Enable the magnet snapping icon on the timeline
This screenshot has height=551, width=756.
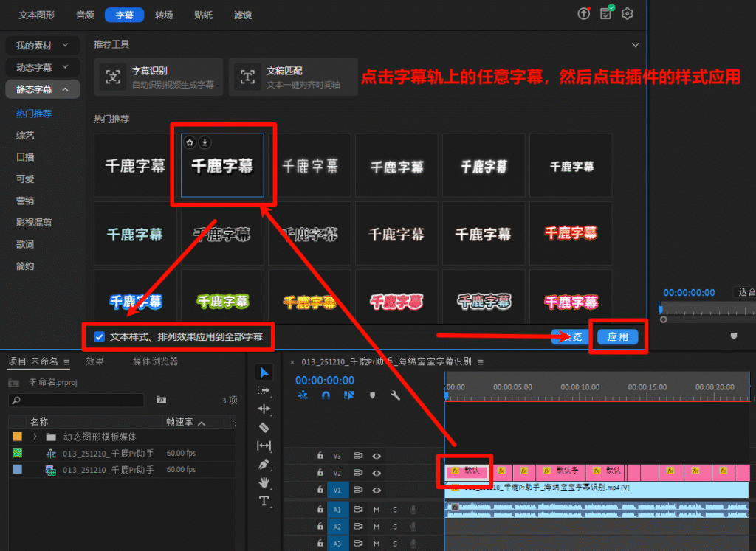tap(326, 395)
